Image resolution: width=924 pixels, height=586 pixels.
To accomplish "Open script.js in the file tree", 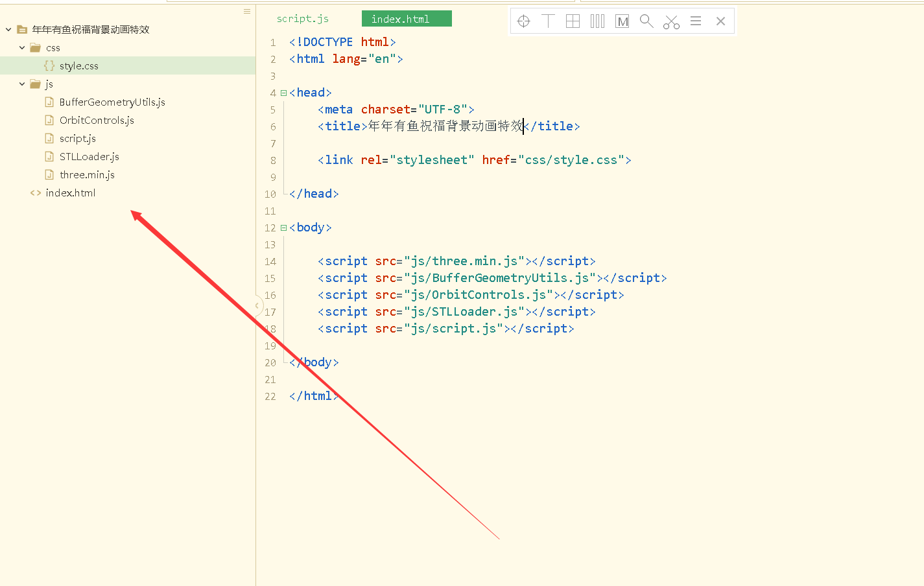I will coord(77,139).
